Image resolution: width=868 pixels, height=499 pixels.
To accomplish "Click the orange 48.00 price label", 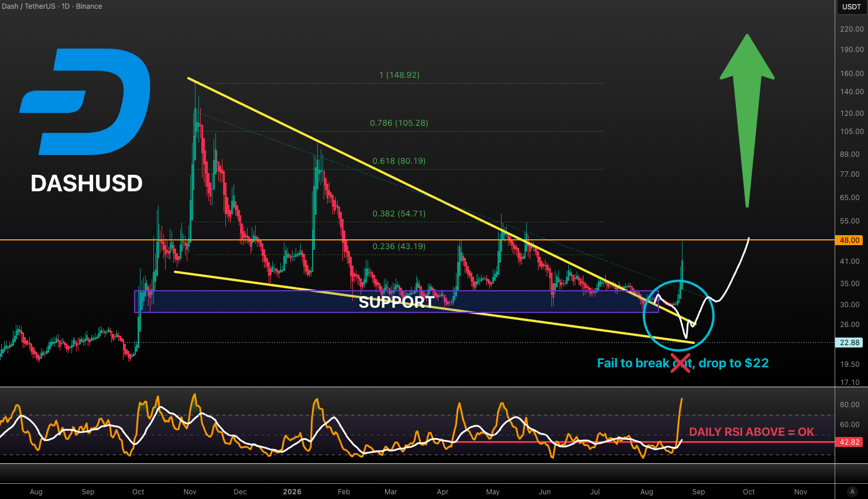I will click(x=850, y=240).
